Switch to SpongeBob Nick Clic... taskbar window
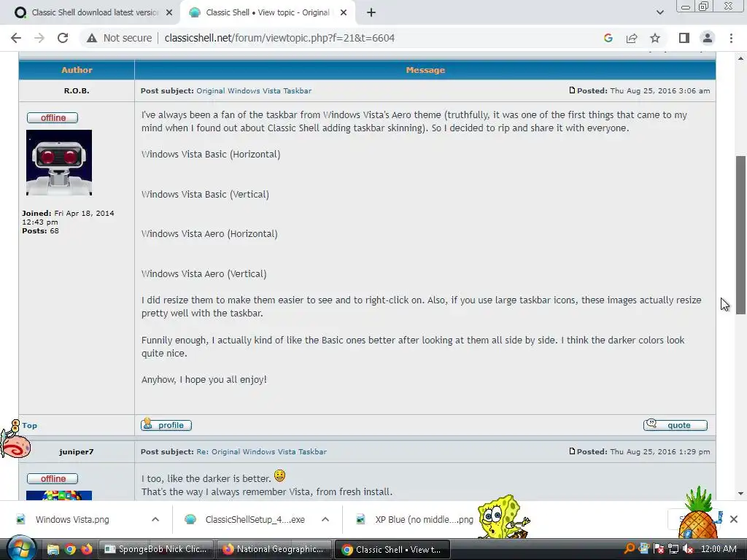The width and height of the screenshot is (747, 560). [x=156, y=549]
